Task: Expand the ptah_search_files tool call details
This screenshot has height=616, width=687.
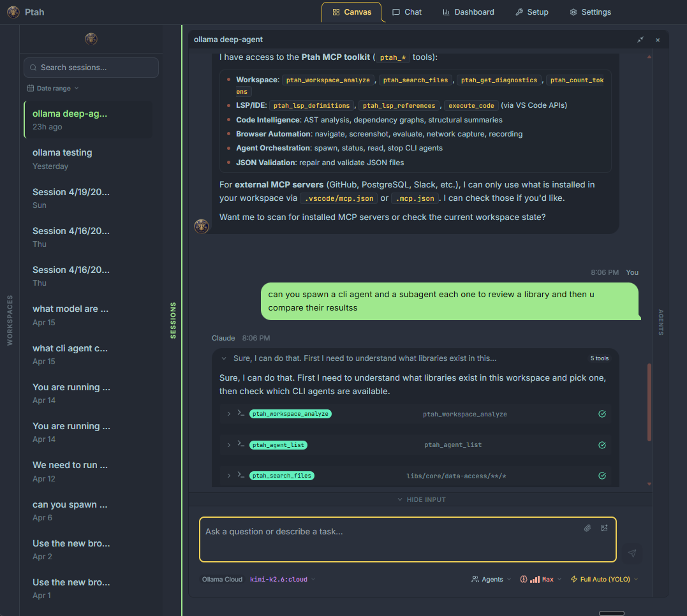Action: (x=228, y=475)
